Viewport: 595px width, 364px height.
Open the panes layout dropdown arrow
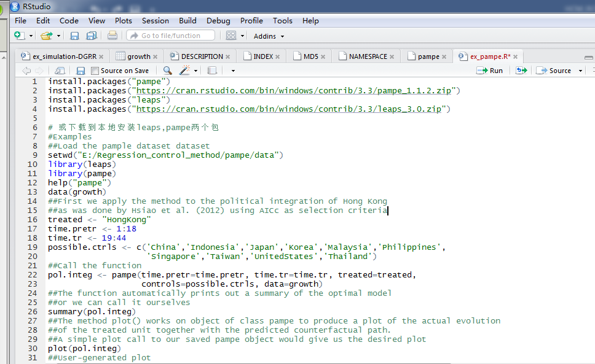click(x=242, y=36)
